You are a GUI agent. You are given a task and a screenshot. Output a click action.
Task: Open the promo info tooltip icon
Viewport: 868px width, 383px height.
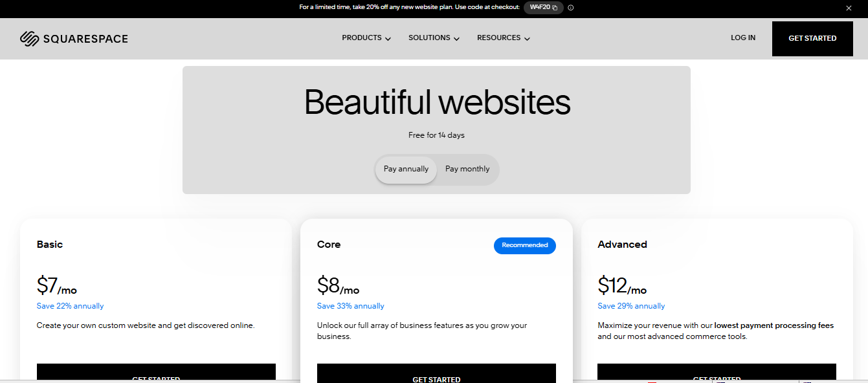(570, 7)
